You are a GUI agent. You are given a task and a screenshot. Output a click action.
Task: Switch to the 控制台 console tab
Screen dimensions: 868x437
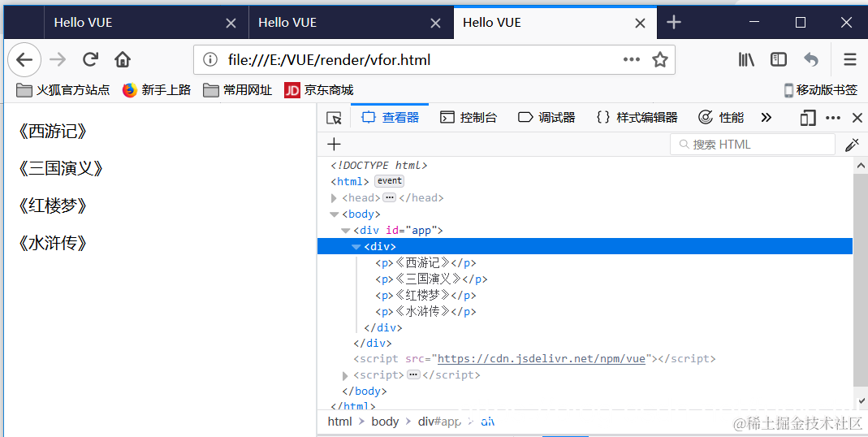pos(469,118)
